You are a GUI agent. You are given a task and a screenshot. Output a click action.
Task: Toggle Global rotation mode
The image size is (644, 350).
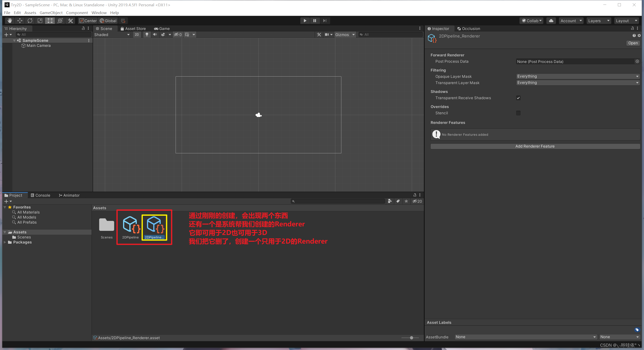pos(108,21)
